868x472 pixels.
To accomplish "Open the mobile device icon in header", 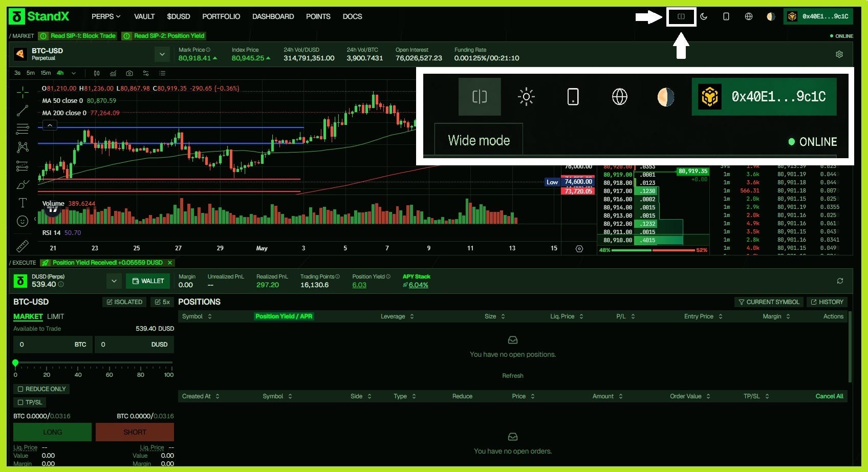I will tap(726, 16).
